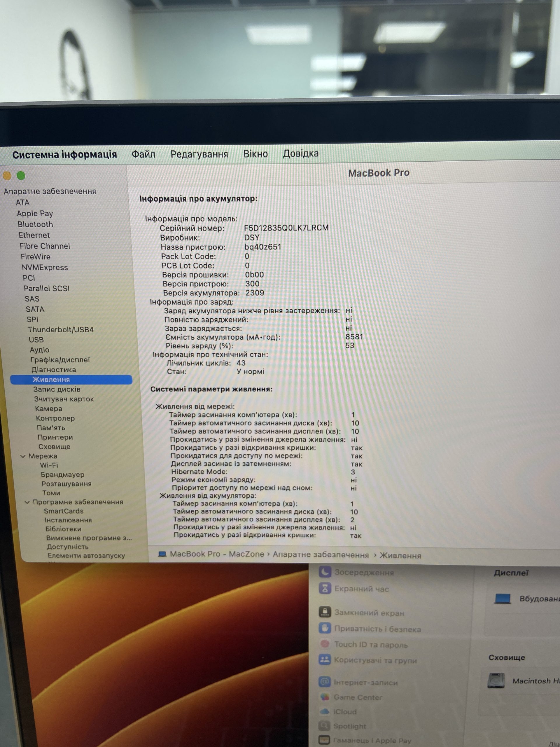The width and height of the screenshot is (560, 747).
Task: Select Вимкнене програмне з... item
Action: point(89,537)
